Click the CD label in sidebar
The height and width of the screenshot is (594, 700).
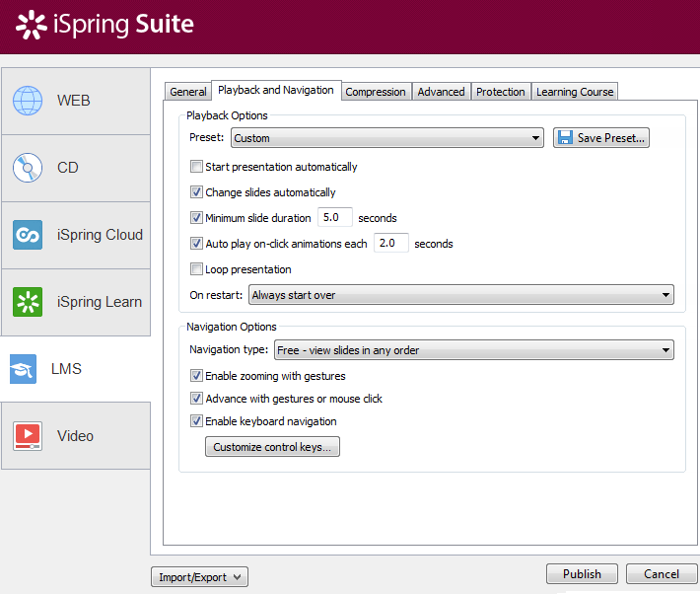click(x=67, y=168)
